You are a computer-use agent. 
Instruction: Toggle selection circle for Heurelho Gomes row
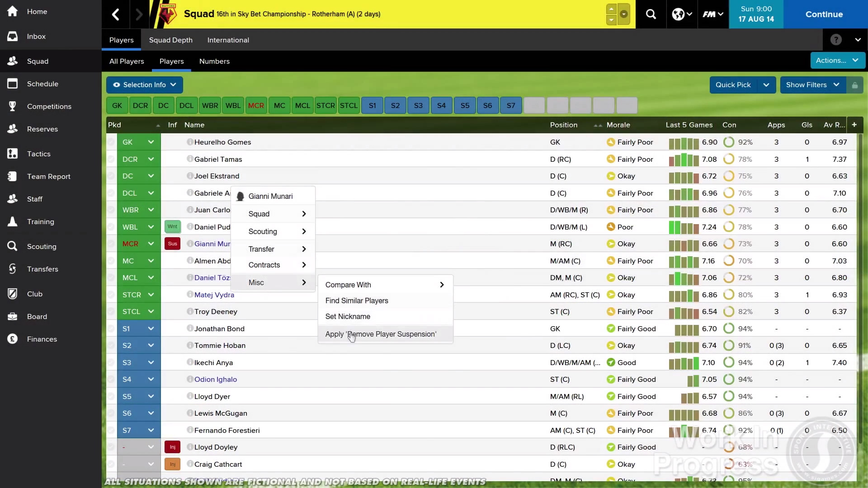[111, 142]
